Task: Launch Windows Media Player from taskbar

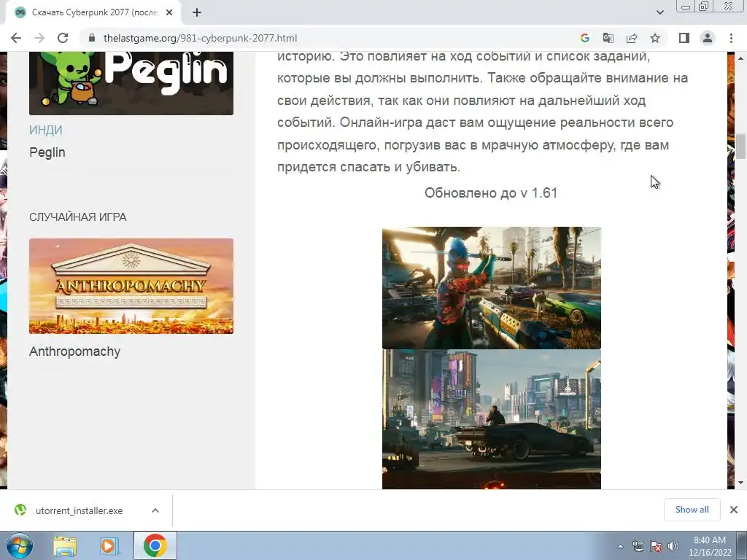Action: pos(108,546)
